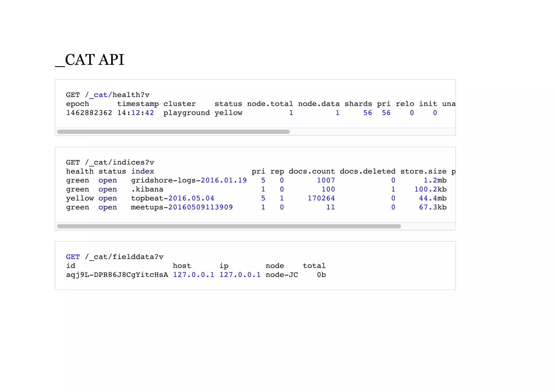The height and width of the screenshot is (392, 555).
Task: Click the node.data column header
Action: click(x=319, y=104)
